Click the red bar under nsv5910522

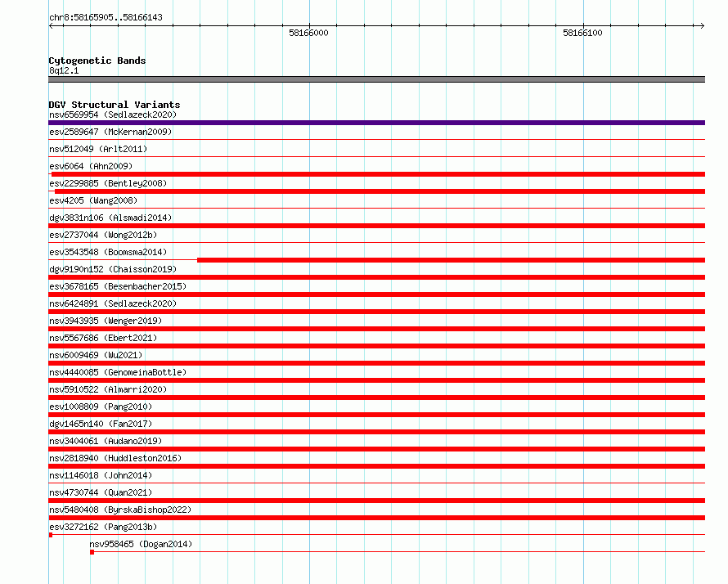click(x=376, y=398)
